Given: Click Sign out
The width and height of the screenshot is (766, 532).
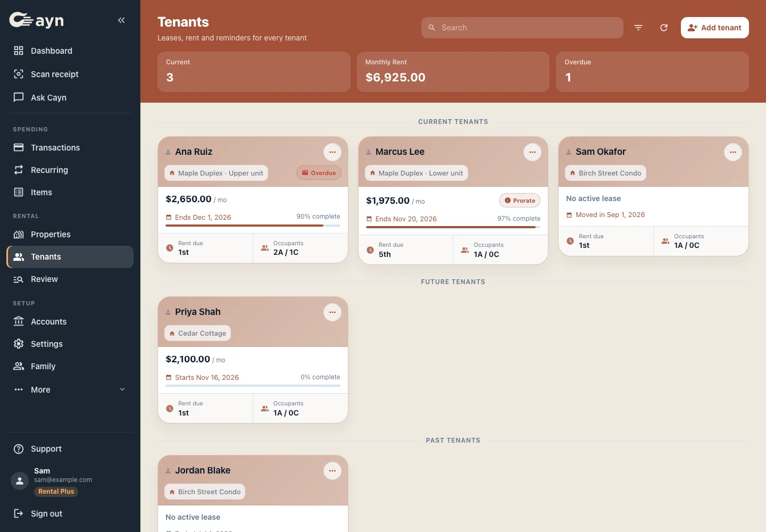Looking at the screenshot, I should [70, 513].
